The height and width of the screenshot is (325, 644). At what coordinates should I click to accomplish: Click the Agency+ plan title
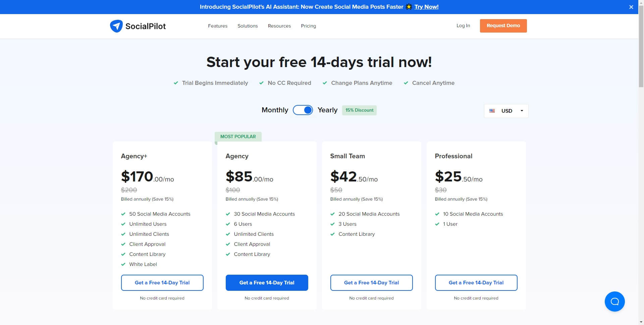(x=134, y=156)
